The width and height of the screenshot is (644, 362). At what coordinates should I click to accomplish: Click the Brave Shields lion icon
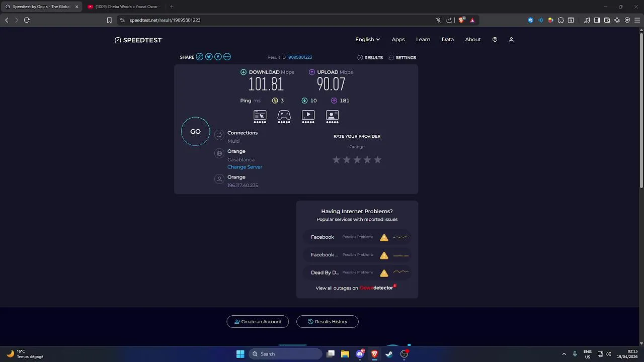[461, 20]
